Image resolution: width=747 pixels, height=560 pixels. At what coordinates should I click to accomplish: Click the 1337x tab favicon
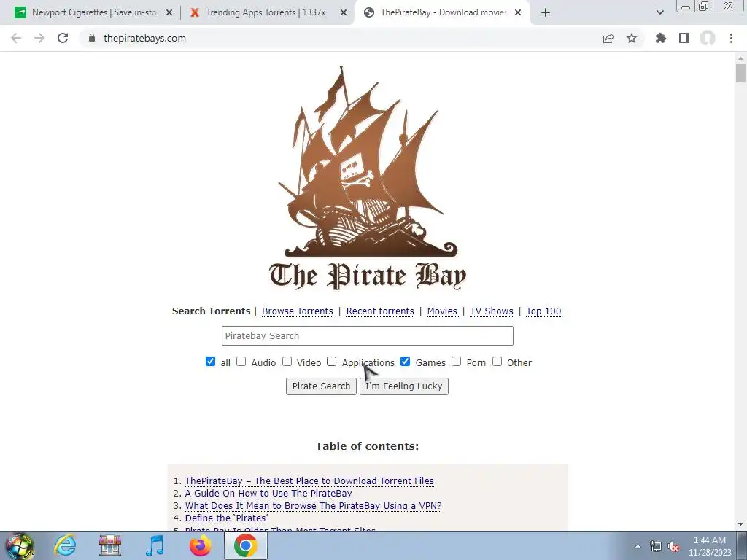[x=194, y=12]
